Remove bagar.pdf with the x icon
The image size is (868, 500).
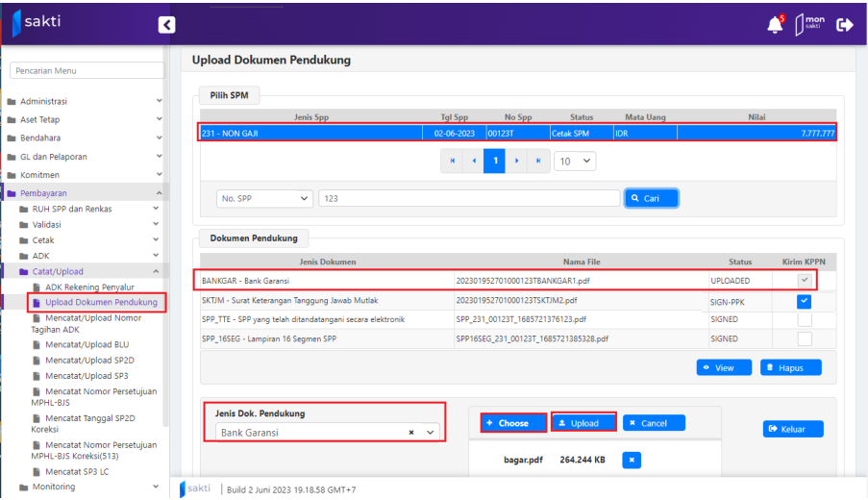632,460
